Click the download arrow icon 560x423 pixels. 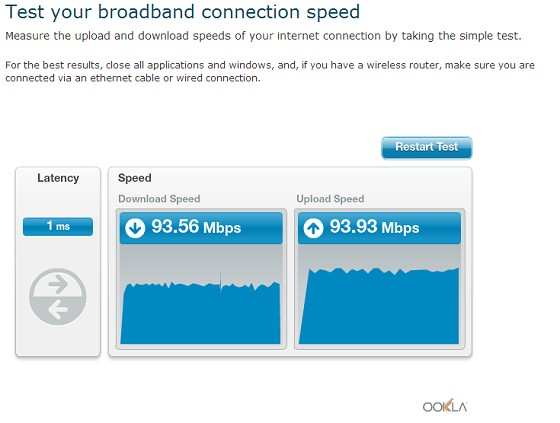(135, 228)
